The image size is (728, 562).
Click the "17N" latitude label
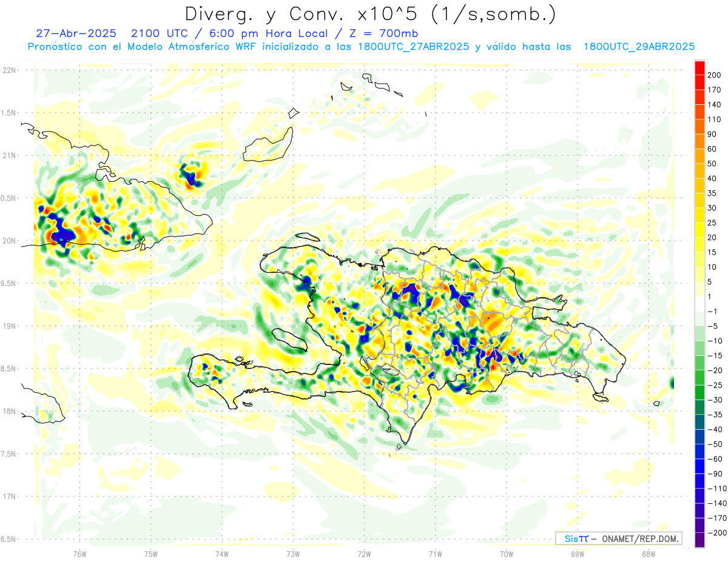point(9,497)
